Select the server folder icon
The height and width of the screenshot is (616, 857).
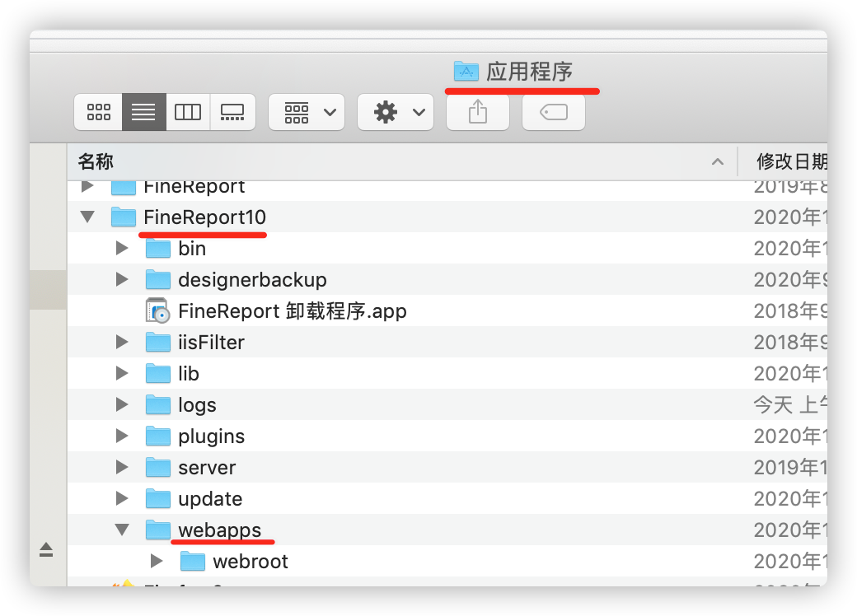click(x=158, y=468)
